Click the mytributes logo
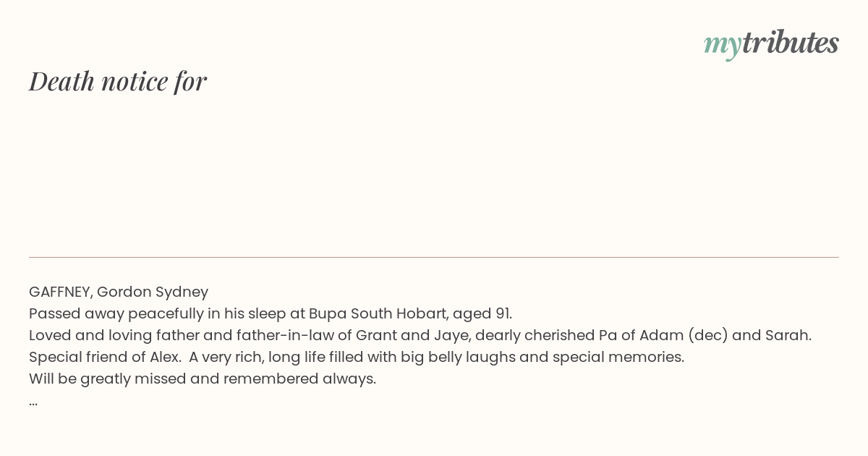The width and height of the screenshot is (868, 456). tap(771, 43)
